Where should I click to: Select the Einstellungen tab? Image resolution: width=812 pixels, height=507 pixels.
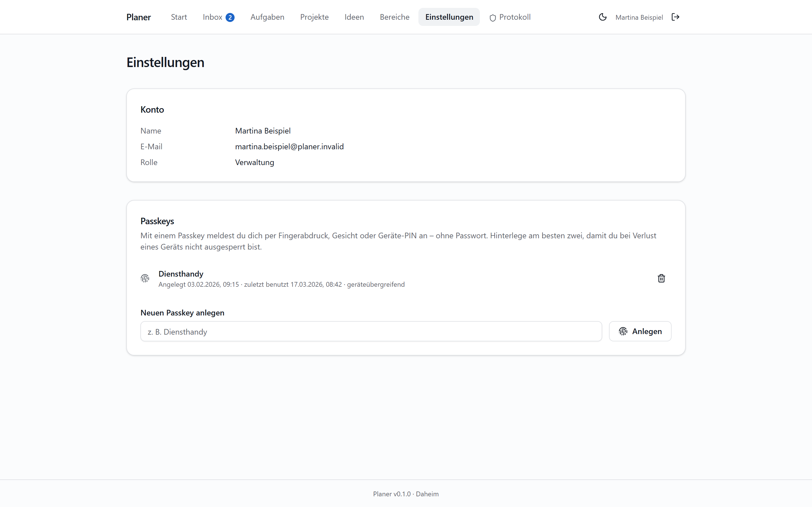[x=449, y=17]
